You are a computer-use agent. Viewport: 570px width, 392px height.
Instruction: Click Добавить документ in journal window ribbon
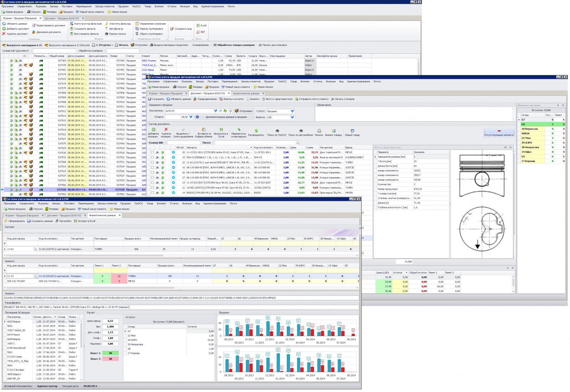pos(16,29)
